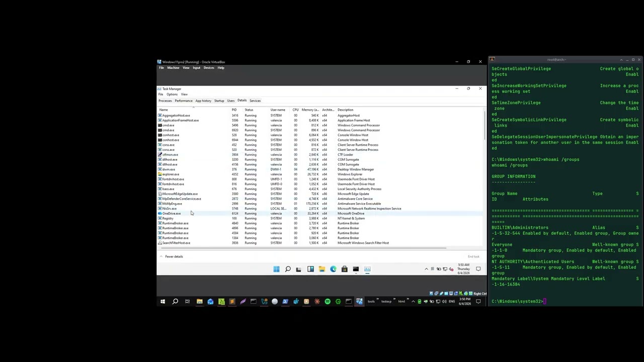This screenshot has width=644, height=362.
Task: Open File Explorer on the host taskbar
Action: pyautogui.click(x=199, y=302)
